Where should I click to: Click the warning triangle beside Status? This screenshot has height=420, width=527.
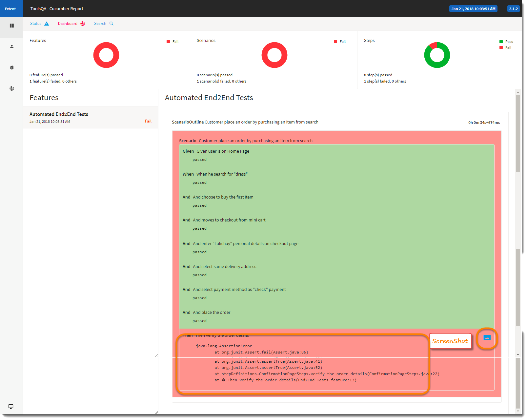tap(47, 23)
